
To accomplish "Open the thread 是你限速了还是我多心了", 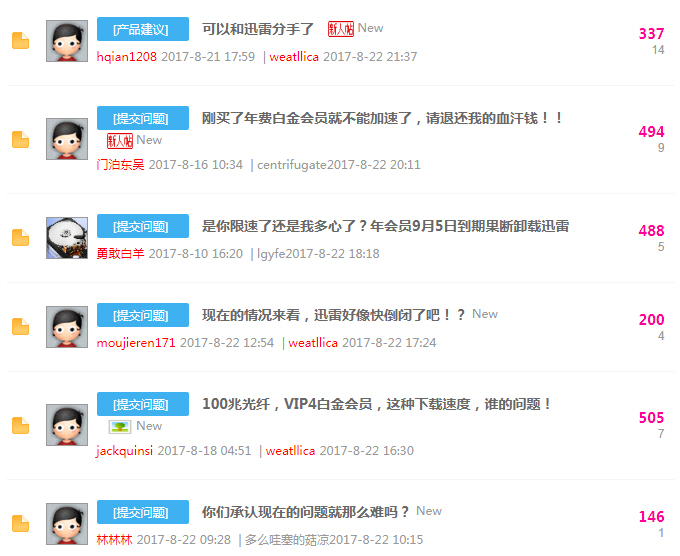I will pos(386,226).
